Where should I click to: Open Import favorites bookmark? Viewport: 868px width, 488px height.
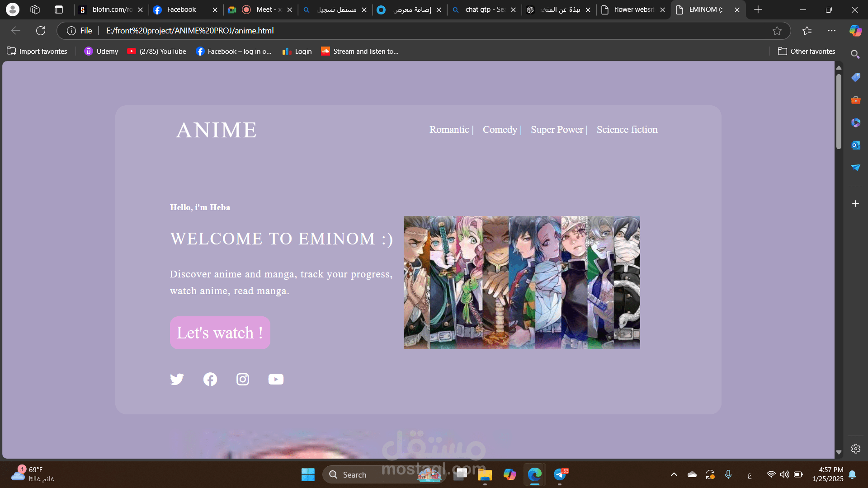click(x=37, y=52)
